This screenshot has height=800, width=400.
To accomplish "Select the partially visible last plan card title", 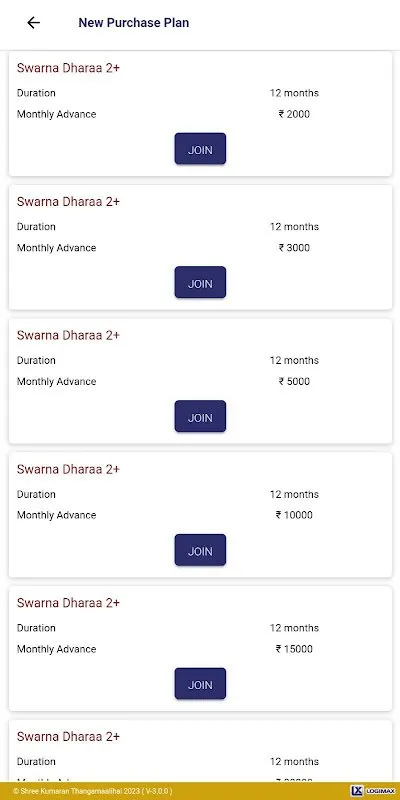I will tap(68, 737).
